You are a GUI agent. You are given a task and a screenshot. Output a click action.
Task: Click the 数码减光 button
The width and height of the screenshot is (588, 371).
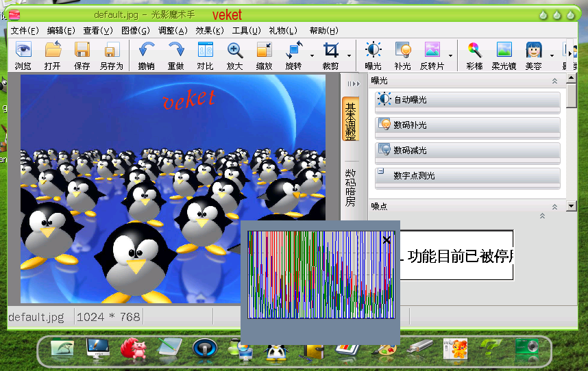tap(467, 153)
